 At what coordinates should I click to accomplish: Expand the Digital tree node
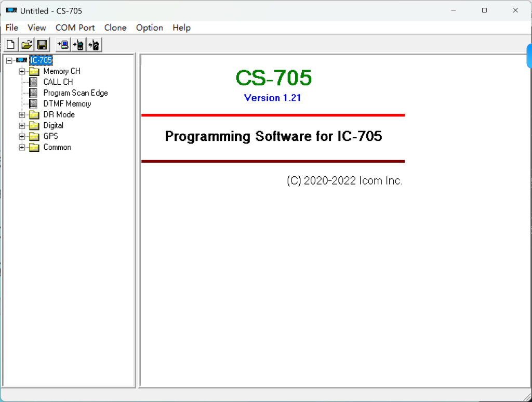tap(22, 126)
